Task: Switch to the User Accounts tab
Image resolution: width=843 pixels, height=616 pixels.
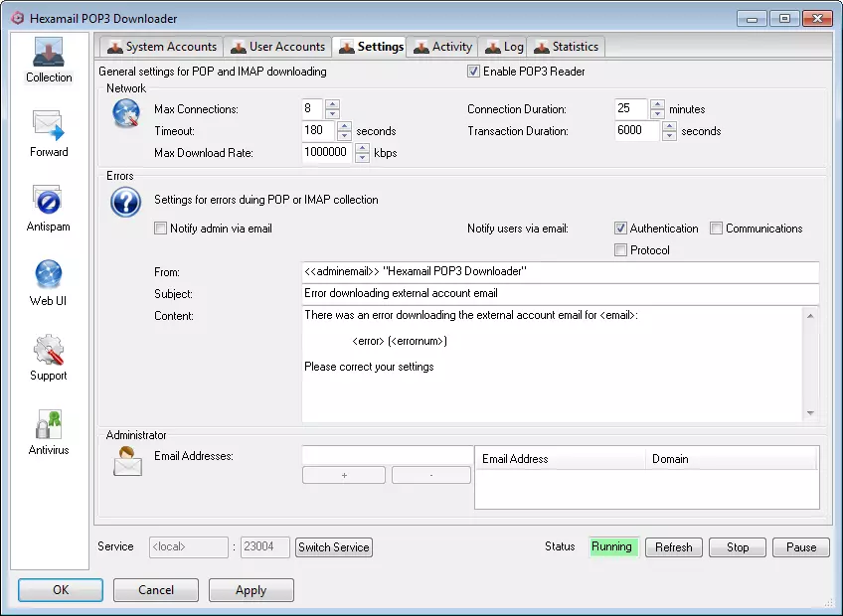Action: pyautogui.click(x=277, y=47)
